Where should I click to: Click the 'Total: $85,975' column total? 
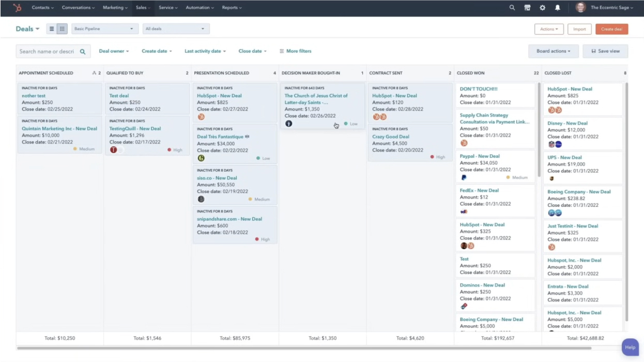pyautogui.click(x=235, y=338)
